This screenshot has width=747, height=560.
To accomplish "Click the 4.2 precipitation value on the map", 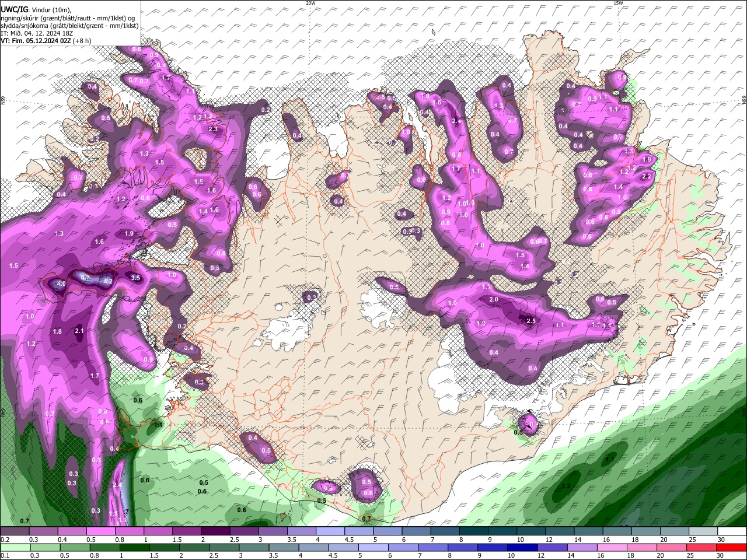I will coord(107,281).
